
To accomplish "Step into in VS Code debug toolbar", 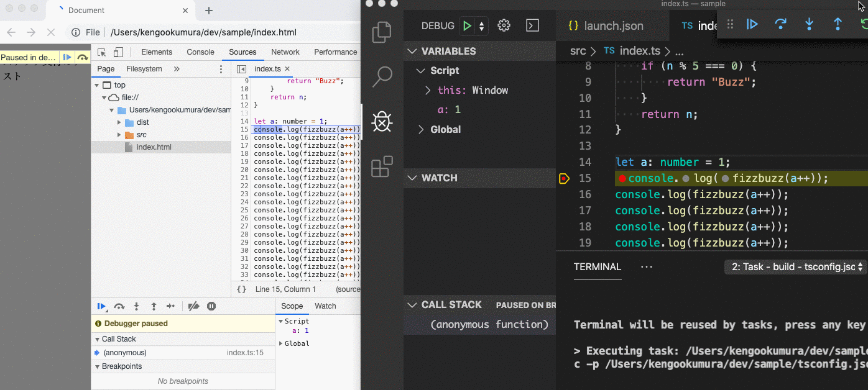I will click(x=809, y=24).
